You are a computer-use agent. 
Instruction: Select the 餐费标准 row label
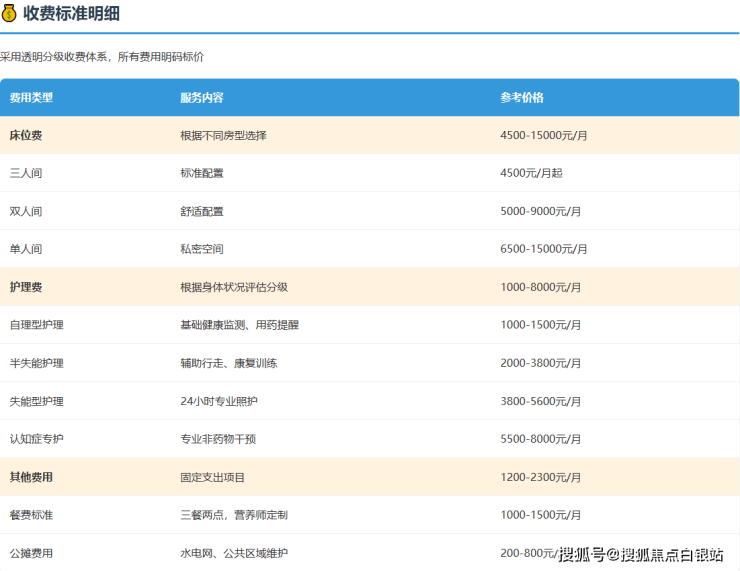point(31,515)
